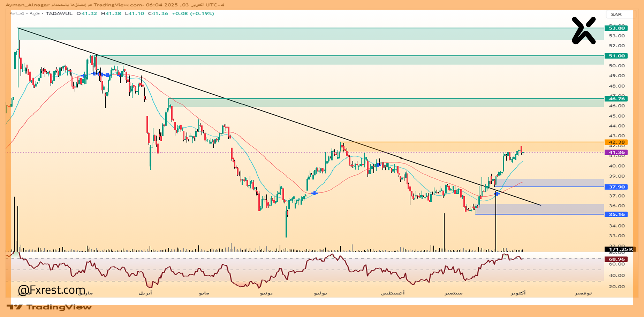Screen dimensions: 644x317
Task: Select the blue 37.90 support label
Action: click(x=617, y=187)
